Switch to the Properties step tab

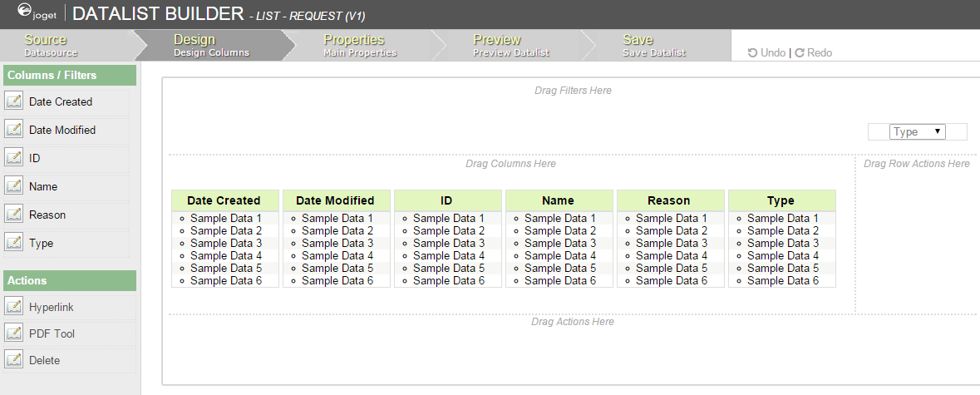pyautogui.click(x=359, y=45)
